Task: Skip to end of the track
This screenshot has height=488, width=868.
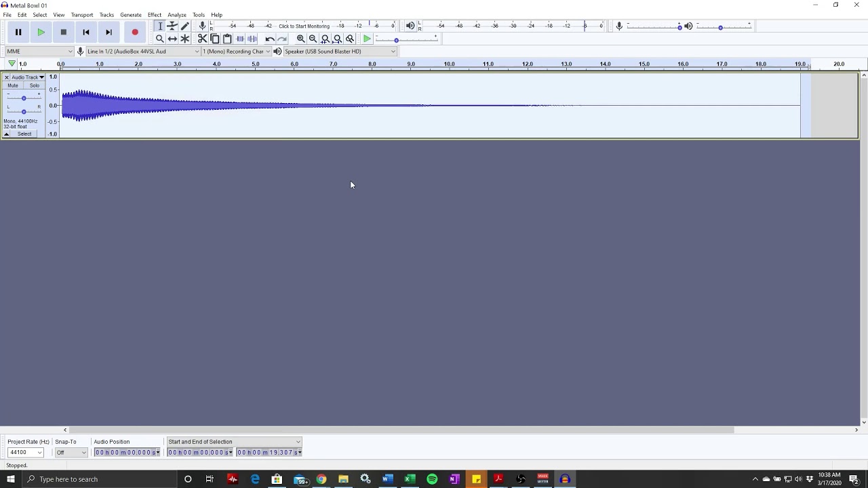Action: point(108,32)
